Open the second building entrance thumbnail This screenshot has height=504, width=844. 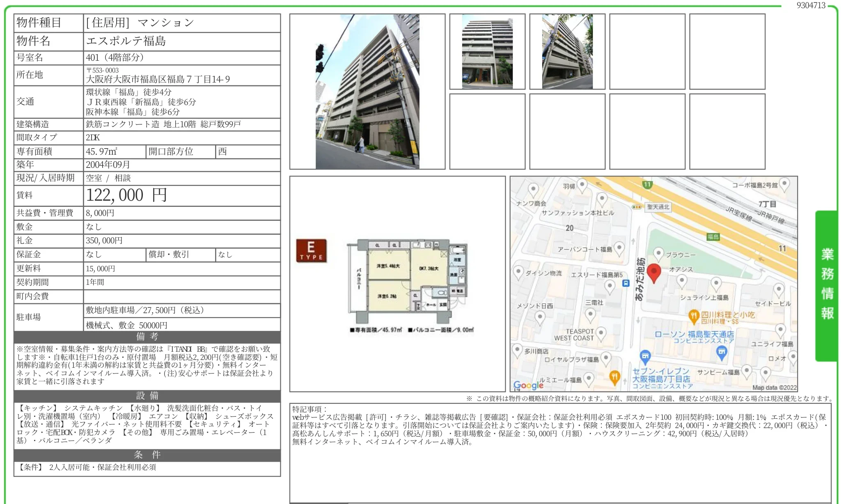pyautogui.click(x=487, y=52)
